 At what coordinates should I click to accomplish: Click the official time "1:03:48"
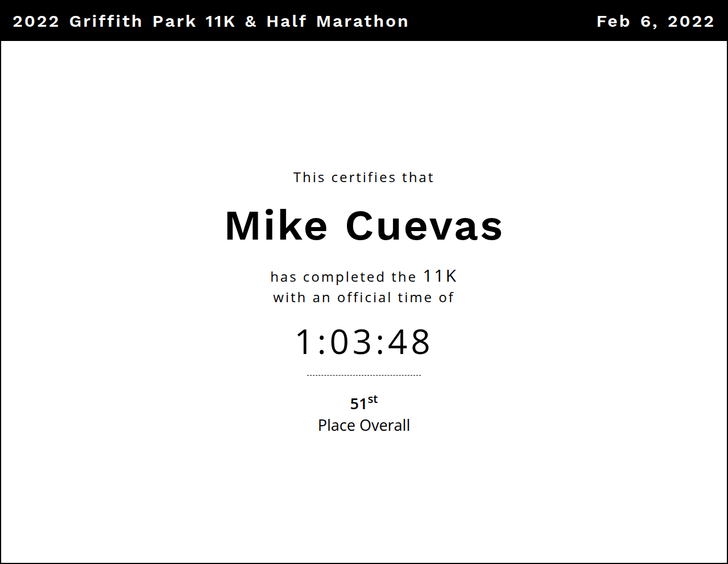click(363, 342)
